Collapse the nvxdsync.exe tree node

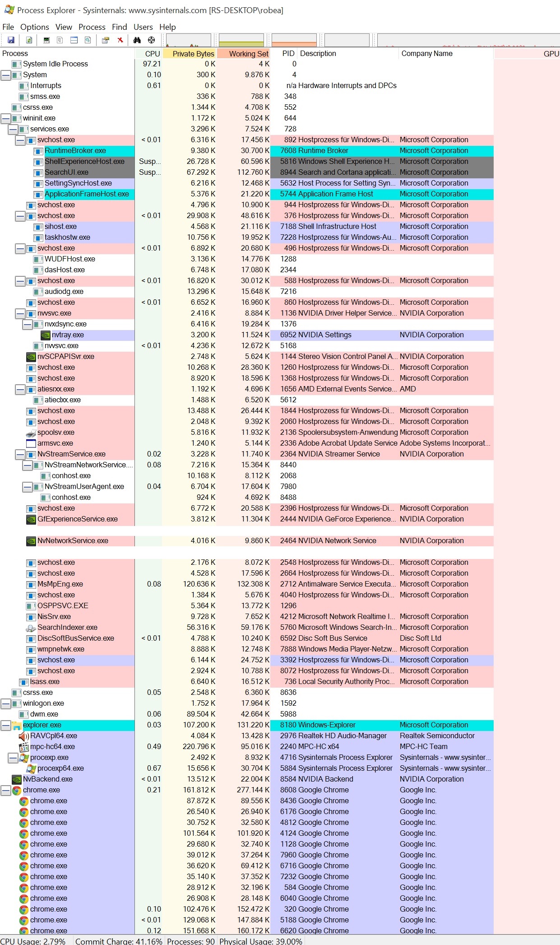[x=28, y=324]
